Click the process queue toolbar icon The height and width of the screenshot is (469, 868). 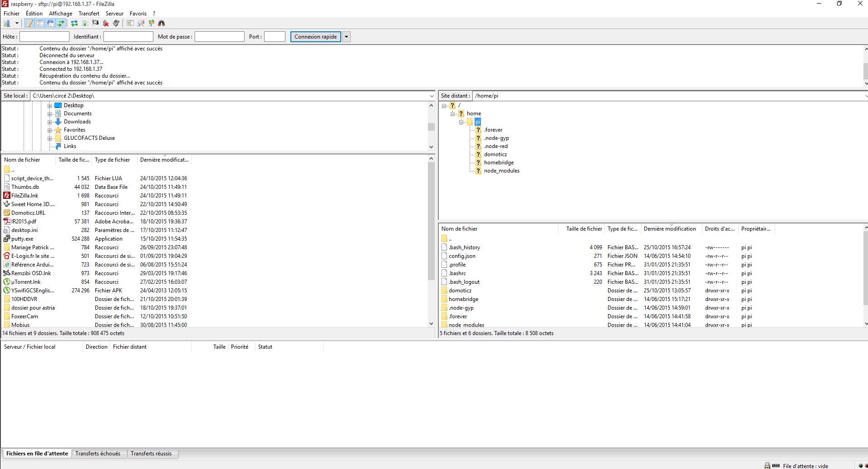[85, 23]
